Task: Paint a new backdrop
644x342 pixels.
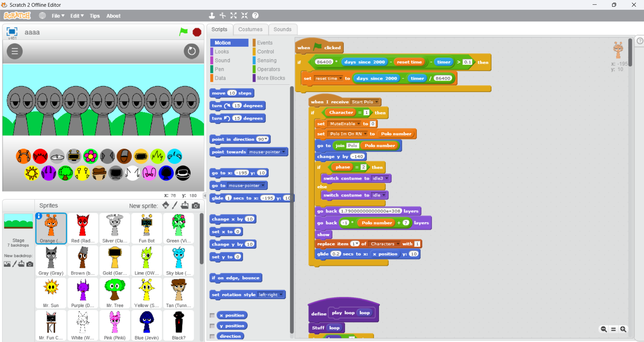Action: pyautogui.click(x=14, y=264)
